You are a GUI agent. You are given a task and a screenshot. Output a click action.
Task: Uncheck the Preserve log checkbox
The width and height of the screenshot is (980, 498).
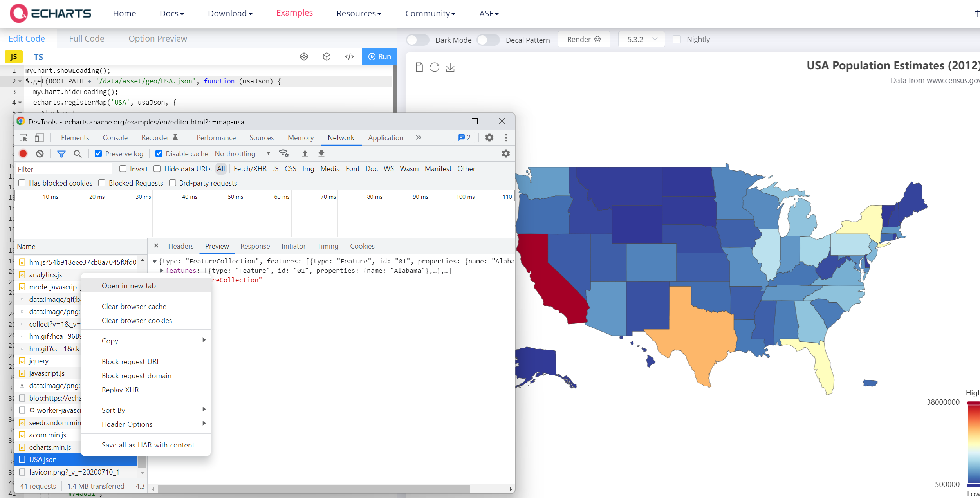98,154
